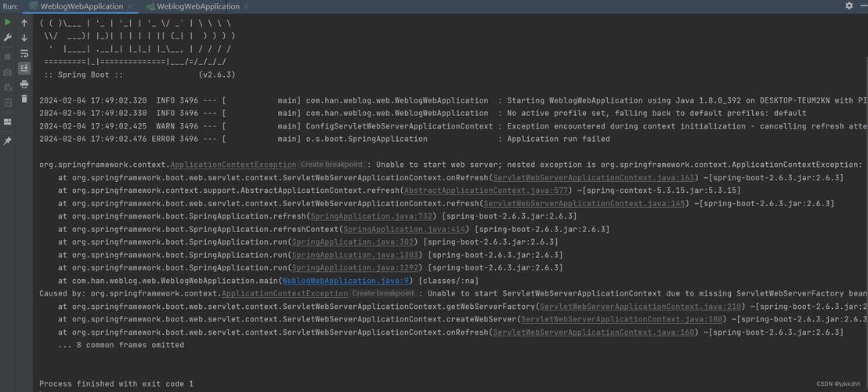Open run configuration via wrench icon
The width and height of the screenshot is (868, 392).
7,38
